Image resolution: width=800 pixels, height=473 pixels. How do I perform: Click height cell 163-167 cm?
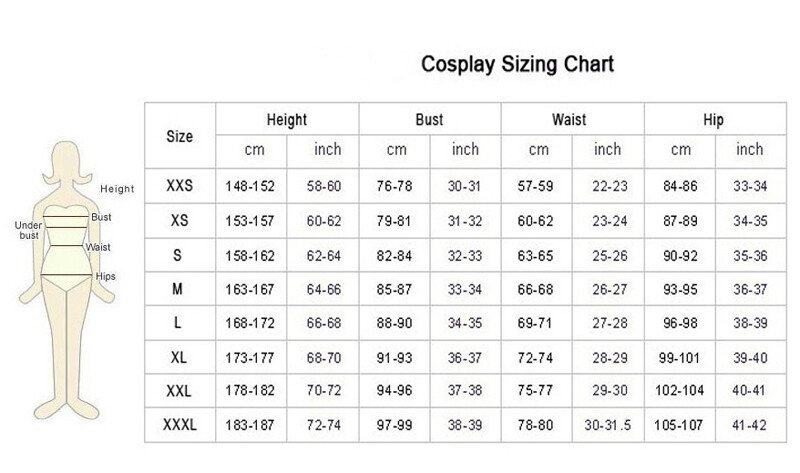point(250,290)
